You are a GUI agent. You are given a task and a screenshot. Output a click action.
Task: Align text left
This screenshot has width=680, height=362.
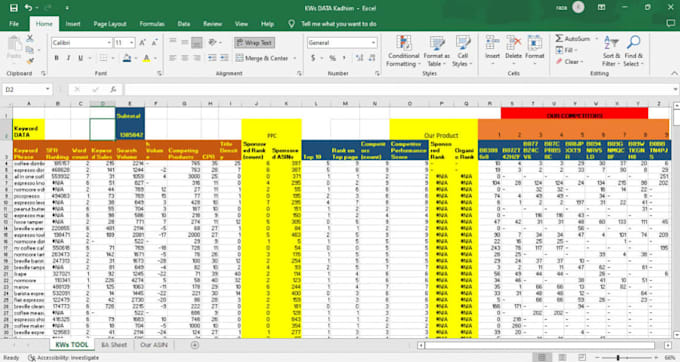(173, 58)
